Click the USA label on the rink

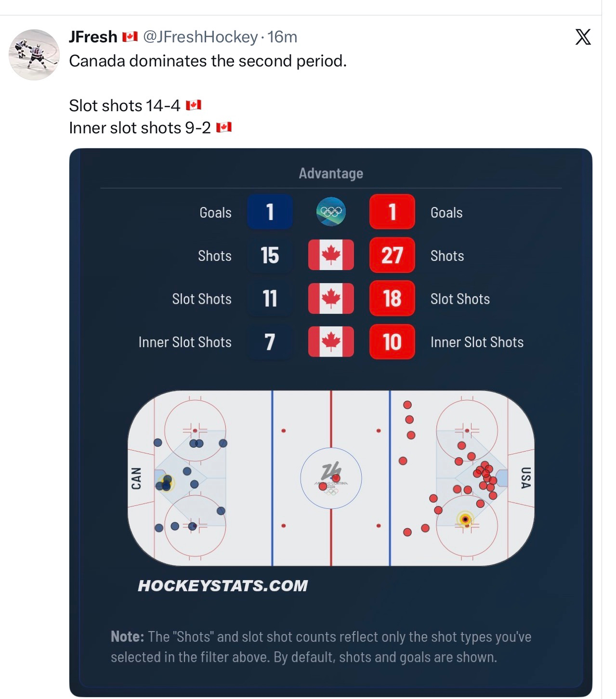pos(526,478)
